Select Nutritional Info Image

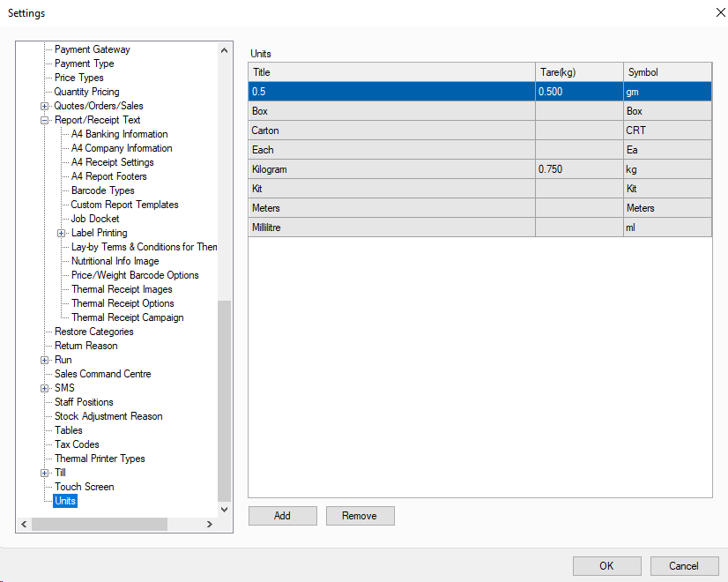tap(115, 261)
